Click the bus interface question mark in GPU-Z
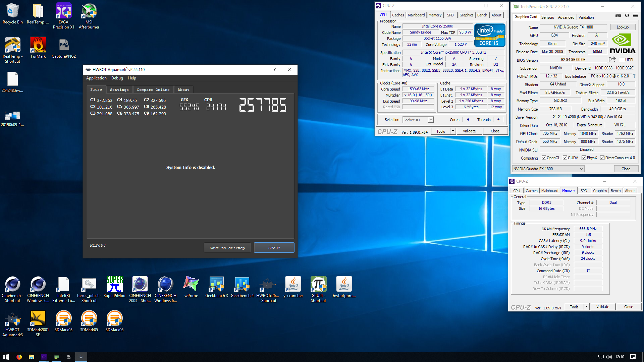 click(634, 76)
